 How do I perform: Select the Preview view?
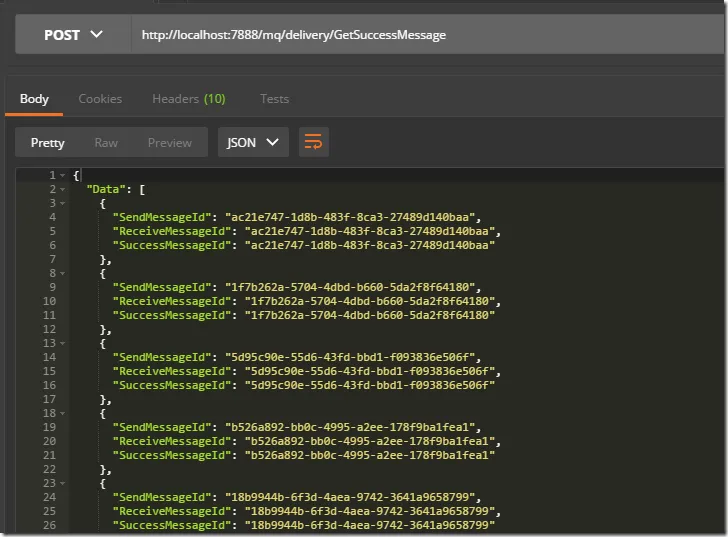(x=169, y=142)
